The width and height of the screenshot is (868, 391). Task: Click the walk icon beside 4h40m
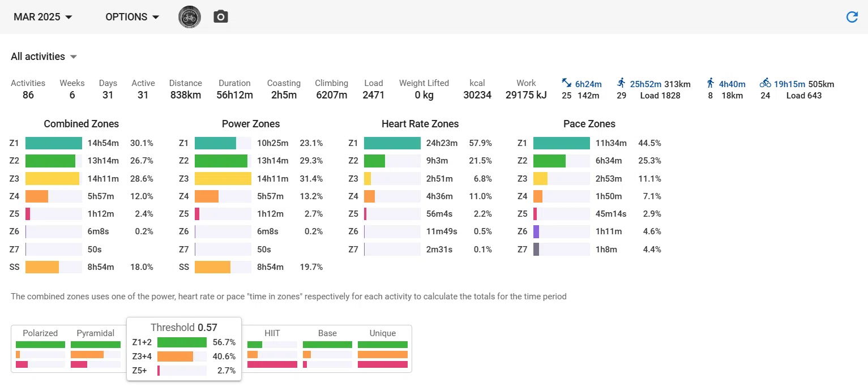point(711,83)
